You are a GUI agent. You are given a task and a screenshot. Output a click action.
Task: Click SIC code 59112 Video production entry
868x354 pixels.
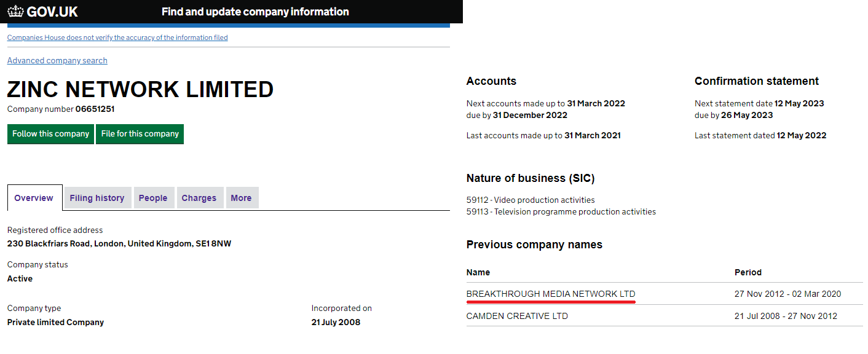click(531, 200)
